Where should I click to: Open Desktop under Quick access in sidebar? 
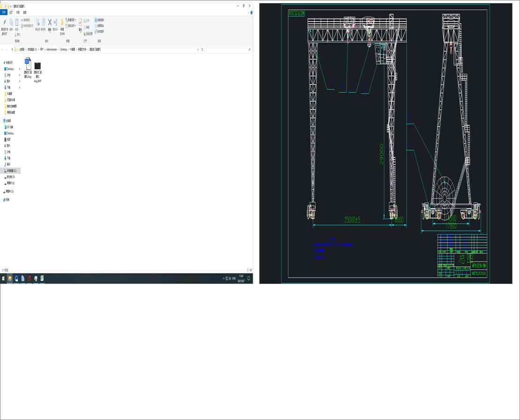[x=9, y=69]
